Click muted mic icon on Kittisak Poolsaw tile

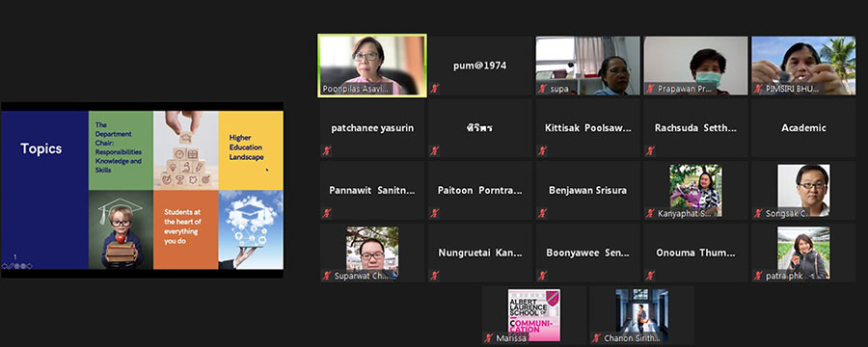(x=542, y=150)
